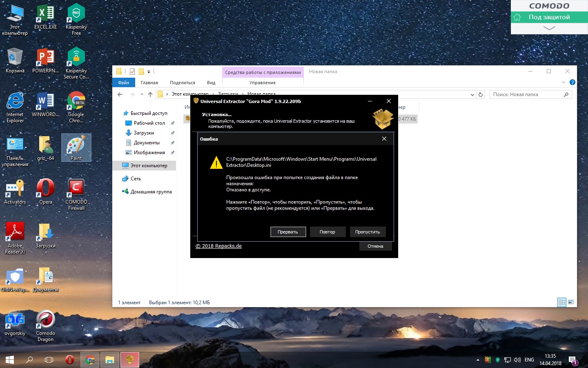588x368 pixels.
Task: Open Task View in the taskbar
Action: point(49,360)
